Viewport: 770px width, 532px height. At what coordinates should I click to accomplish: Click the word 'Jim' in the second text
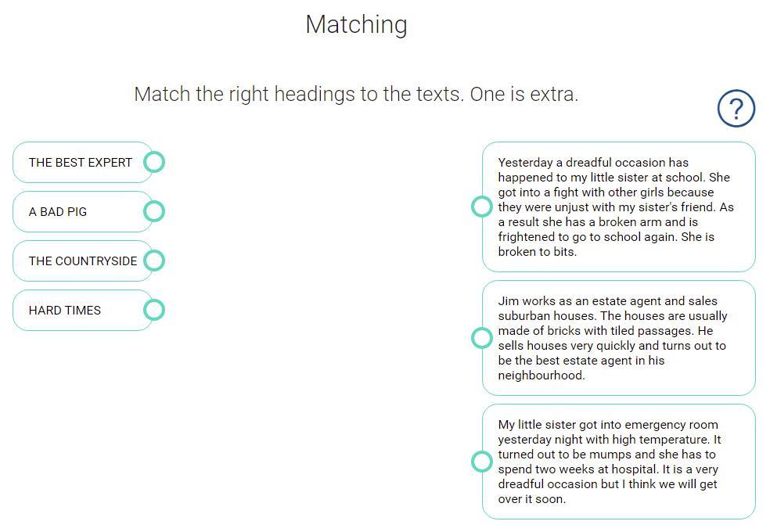[x=508, y=301]
